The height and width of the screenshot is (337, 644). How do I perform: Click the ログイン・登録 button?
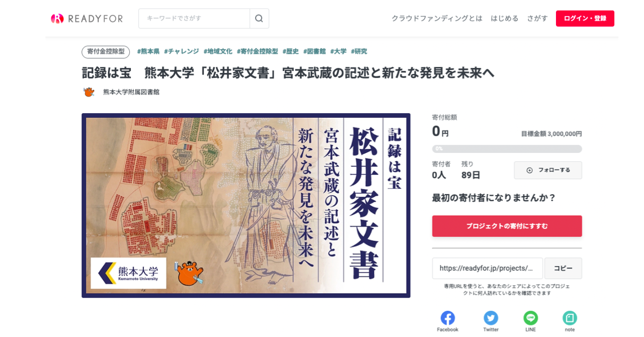pos(585,18)
